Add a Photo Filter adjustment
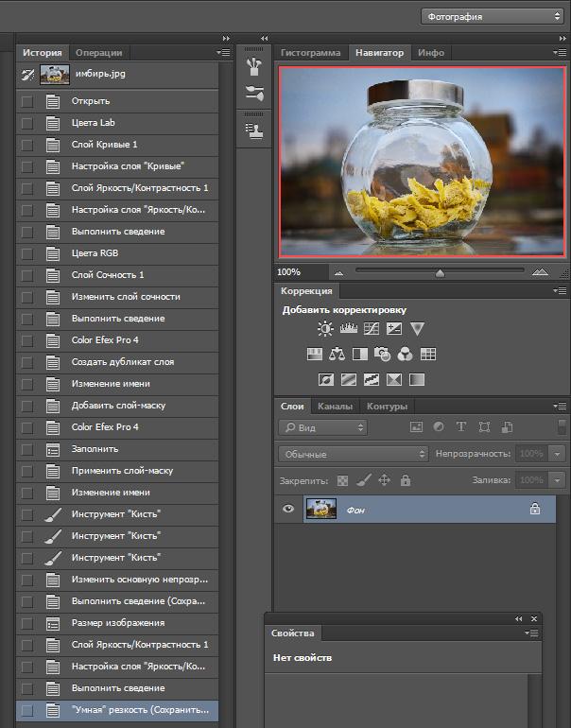The height and width of the screenshot is (728, 571). pos(382,355)
